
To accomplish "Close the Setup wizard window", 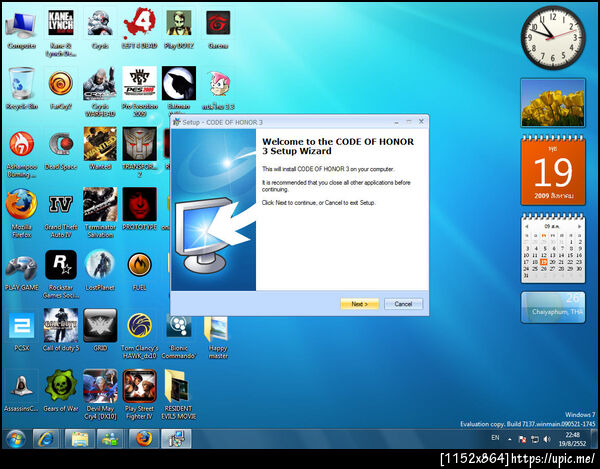I will tap(421, 122).
